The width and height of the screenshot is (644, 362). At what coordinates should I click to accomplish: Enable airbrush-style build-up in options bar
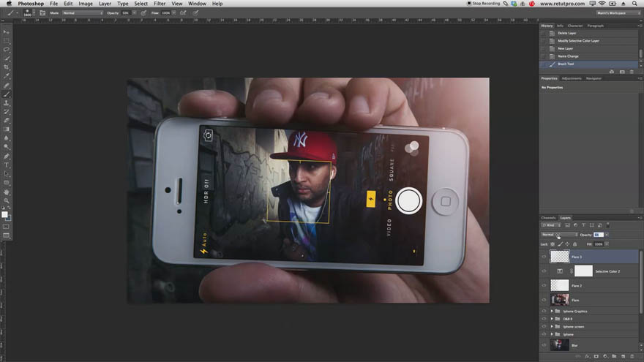[x=183, y=13]
